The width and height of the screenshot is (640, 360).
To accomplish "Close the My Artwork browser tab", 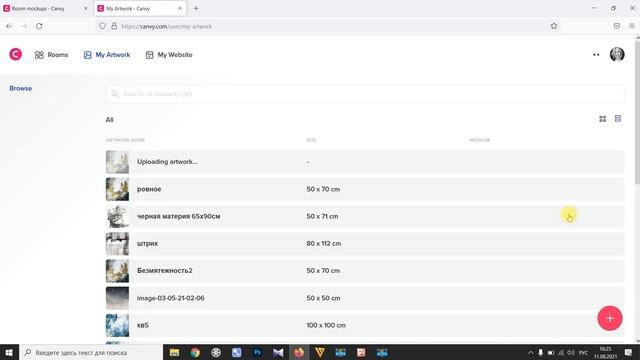I will [x=180, y=8].
